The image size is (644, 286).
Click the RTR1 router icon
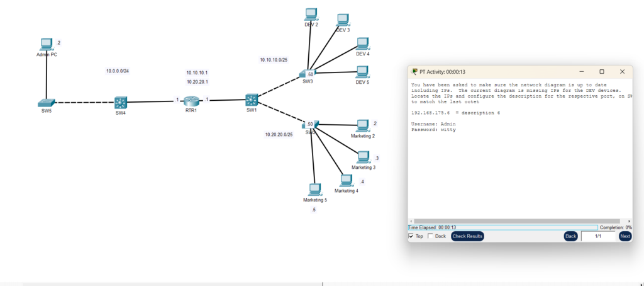pyautogui.click(x=191, y=101)
